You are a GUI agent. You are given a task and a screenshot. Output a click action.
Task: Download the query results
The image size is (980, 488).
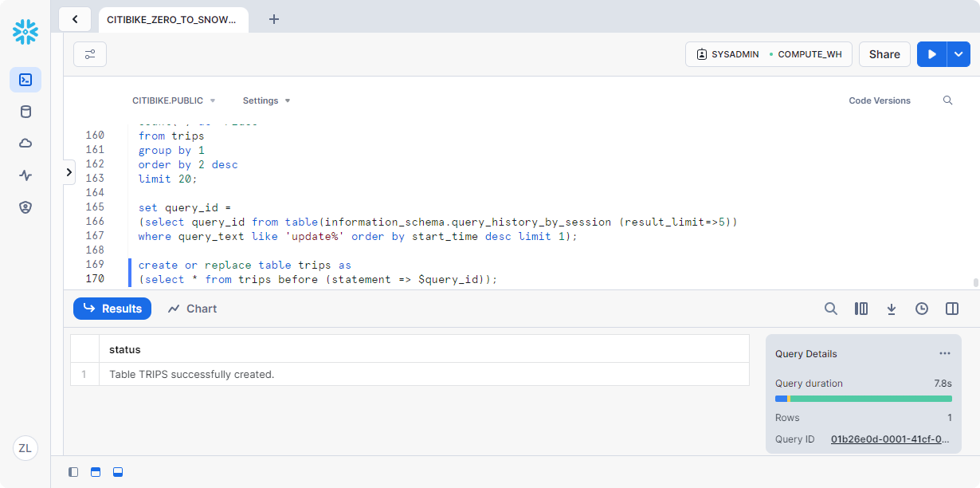coord(892,309)
